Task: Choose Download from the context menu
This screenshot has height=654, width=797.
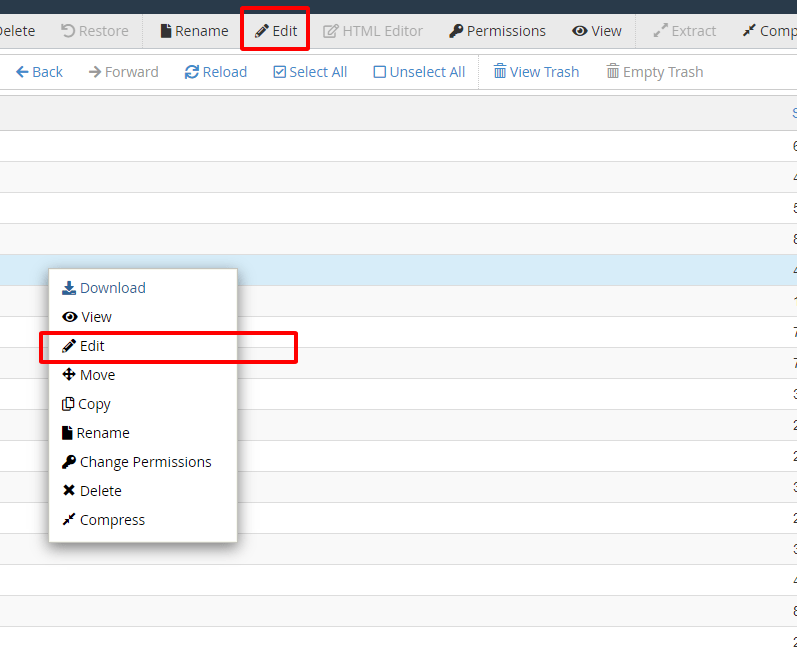Action: [104, 288]
